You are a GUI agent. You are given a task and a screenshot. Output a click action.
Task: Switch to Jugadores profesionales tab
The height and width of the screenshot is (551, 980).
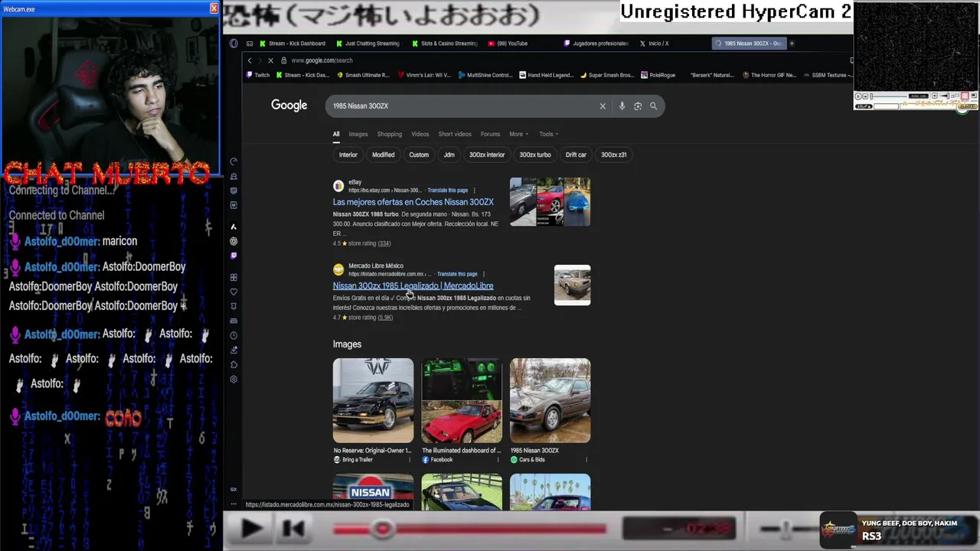tap(596, 44)
